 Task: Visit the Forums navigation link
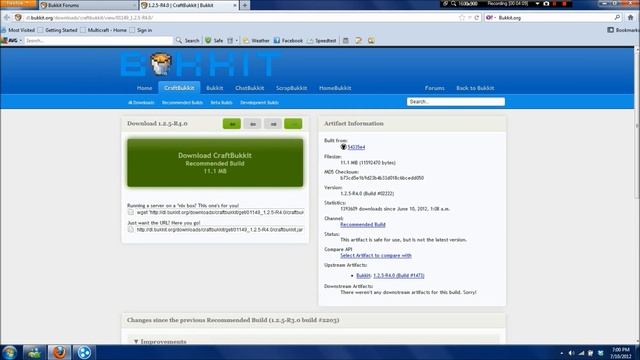(x=434, y=88)
